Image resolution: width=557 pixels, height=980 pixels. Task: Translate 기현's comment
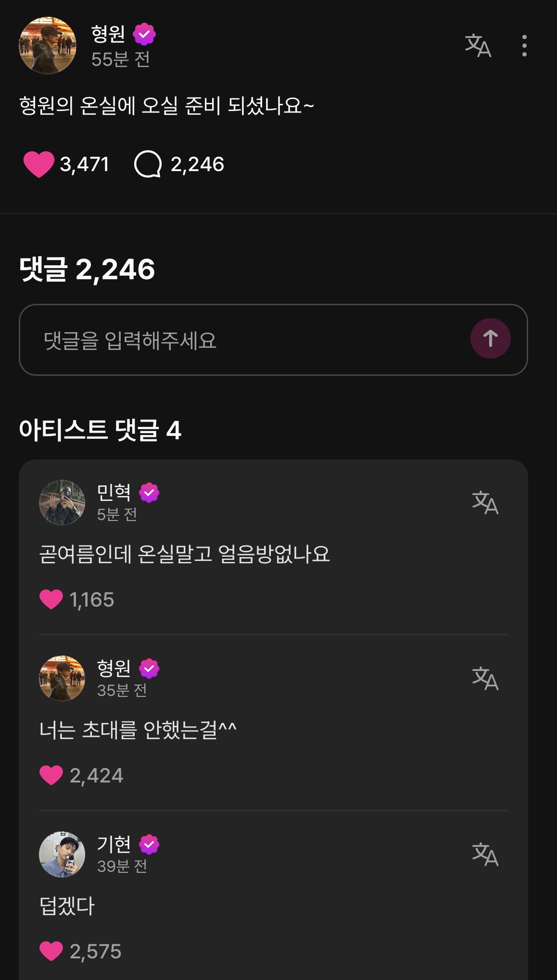(485, 854)
